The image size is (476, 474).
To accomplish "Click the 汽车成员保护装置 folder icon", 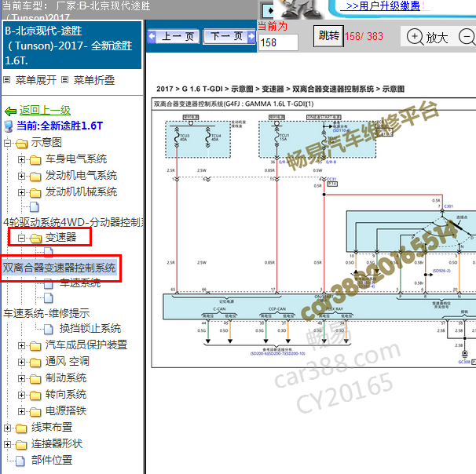I will tap(35, 346).
